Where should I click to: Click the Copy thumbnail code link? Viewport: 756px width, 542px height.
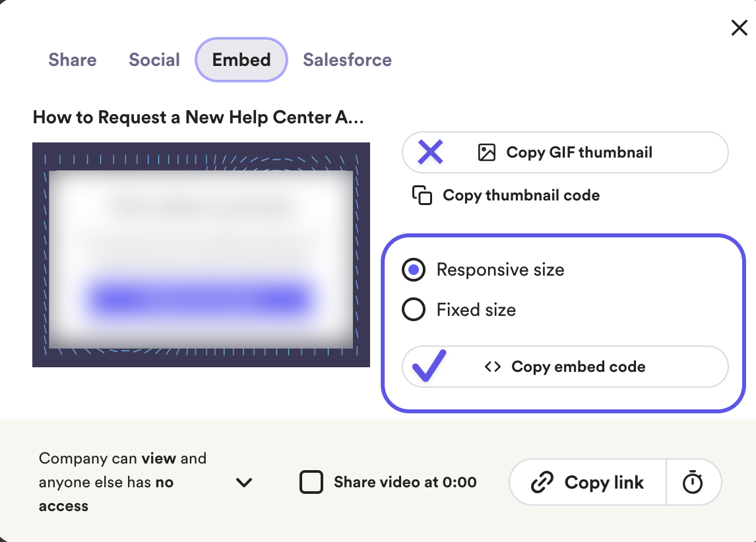pos(521,195)
